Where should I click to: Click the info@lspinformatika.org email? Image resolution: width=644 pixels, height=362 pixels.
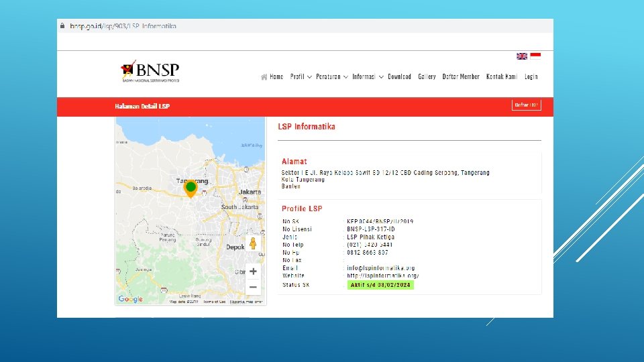coord(381,268)
